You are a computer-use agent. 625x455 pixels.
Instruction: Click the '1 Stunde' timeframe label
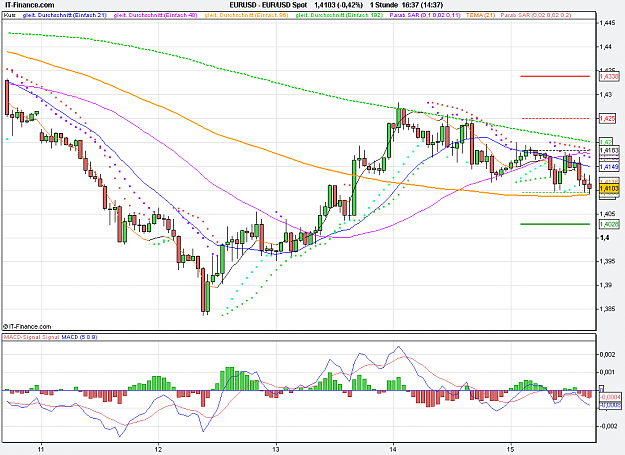pyautogui.click(x=384, y=5)
